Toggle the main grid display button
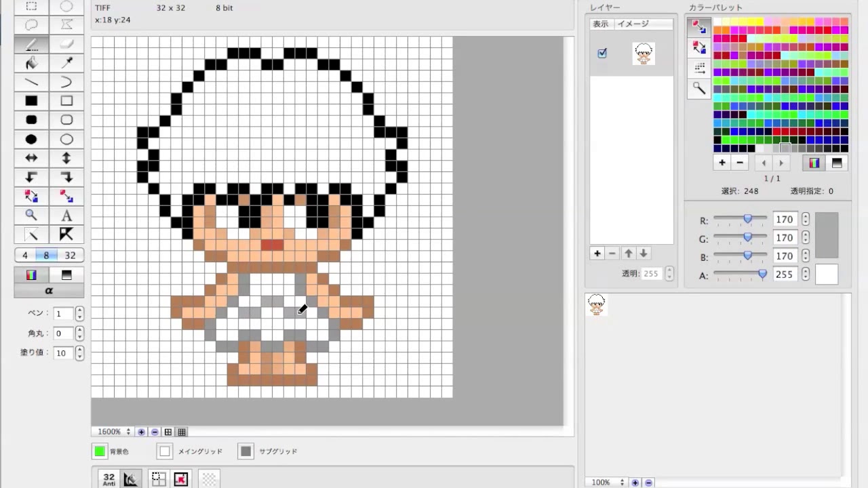Viewport: 868px width, 488px height. (x=168, y=432)
